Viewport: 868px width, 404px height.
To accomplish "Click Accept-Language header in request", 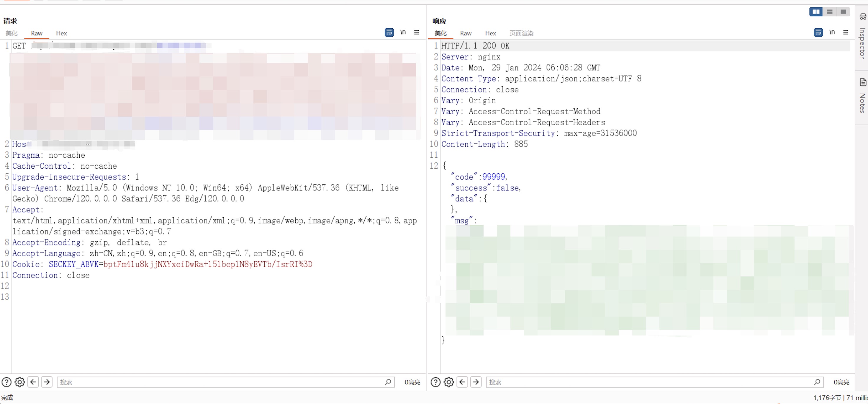I will [158, 253].
